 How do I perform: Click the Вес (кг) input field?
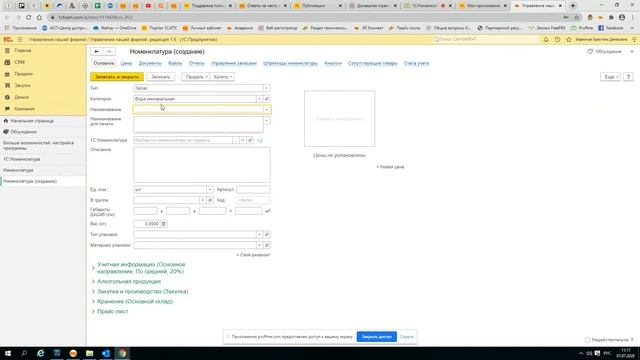147,224
